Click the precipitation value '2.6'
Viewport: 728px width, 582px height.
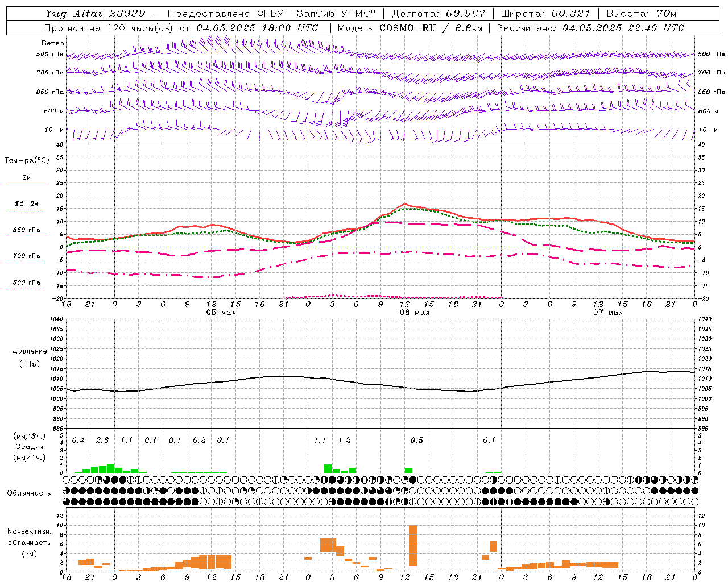[102, 440]
